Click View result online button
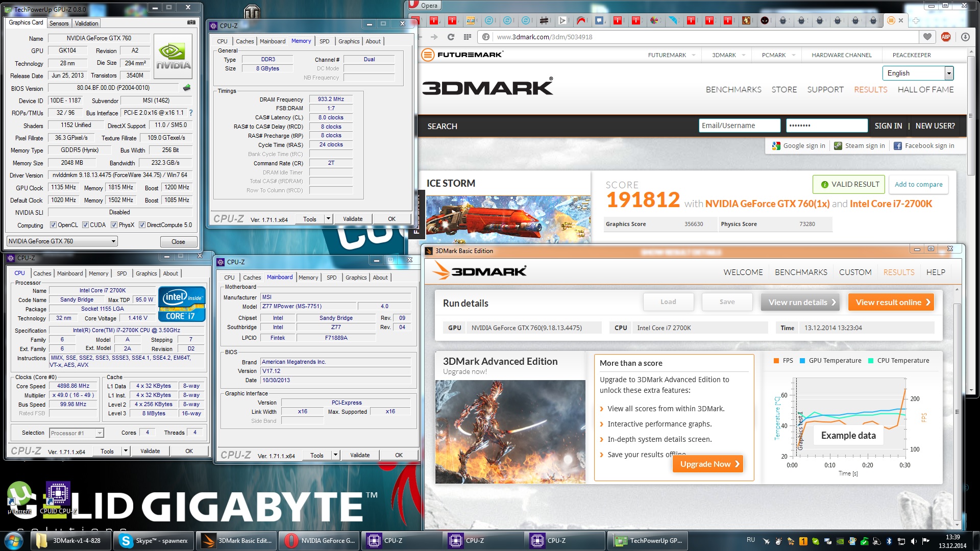 pyautogui.click(x=891, y=303)
